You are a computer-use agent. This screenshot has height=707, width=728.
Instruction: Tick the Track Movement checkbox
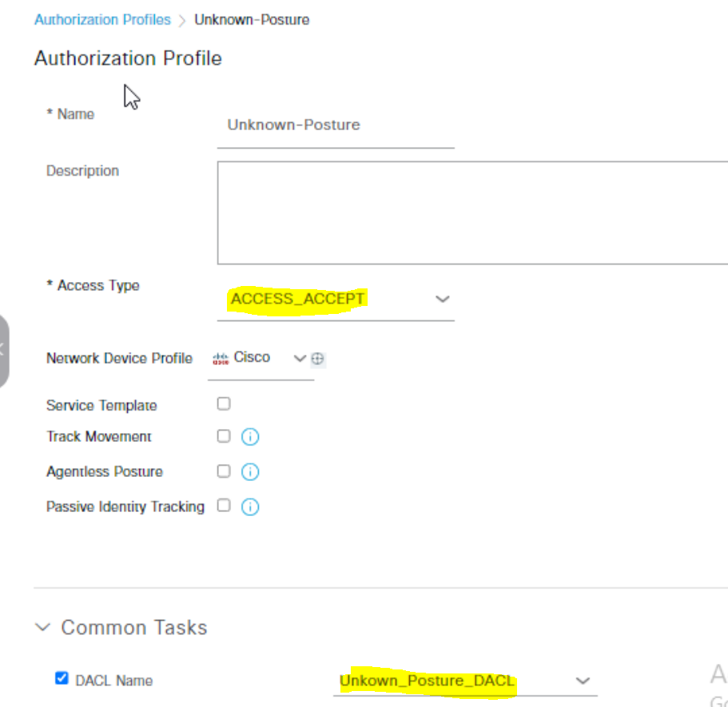click(x=224, y=436)
